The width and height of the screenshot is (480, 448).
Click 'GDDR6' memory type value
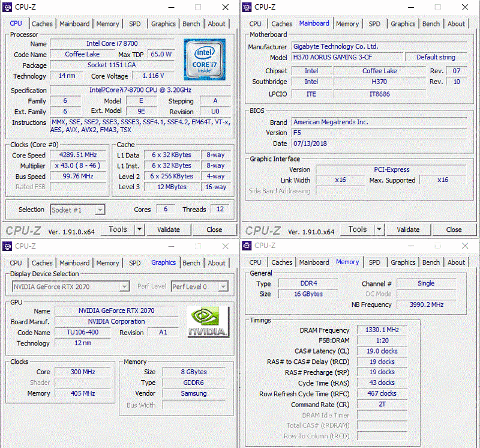[x=194, y=383]
